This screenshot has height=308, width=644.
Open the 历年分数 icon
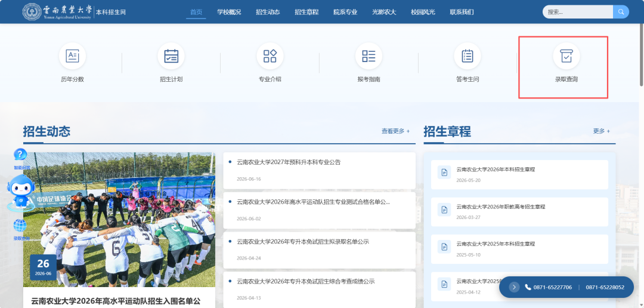click(x=72, y=56)
